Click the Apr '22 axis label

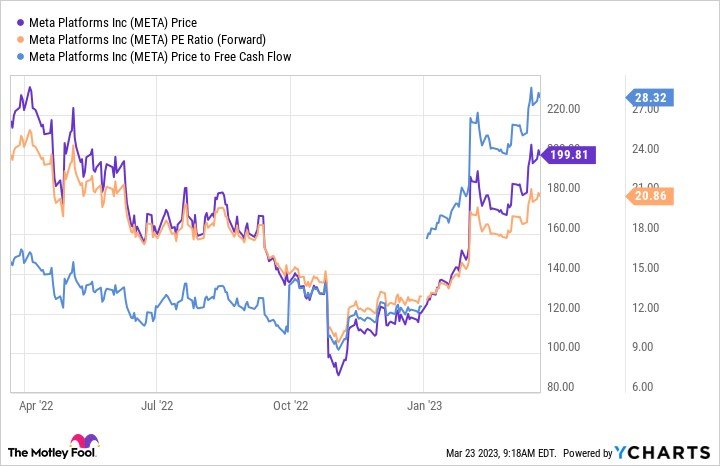point(36,406)
